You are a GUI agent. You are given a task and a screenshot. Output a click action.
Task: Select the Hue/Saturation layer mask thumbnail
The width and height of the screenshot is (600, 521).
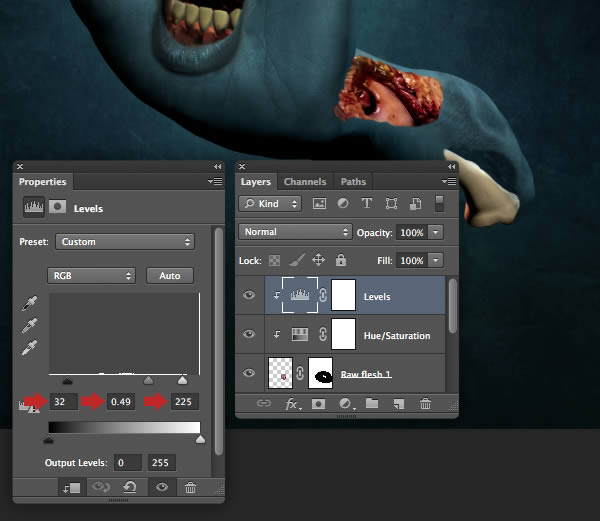(x=343, y=334)
